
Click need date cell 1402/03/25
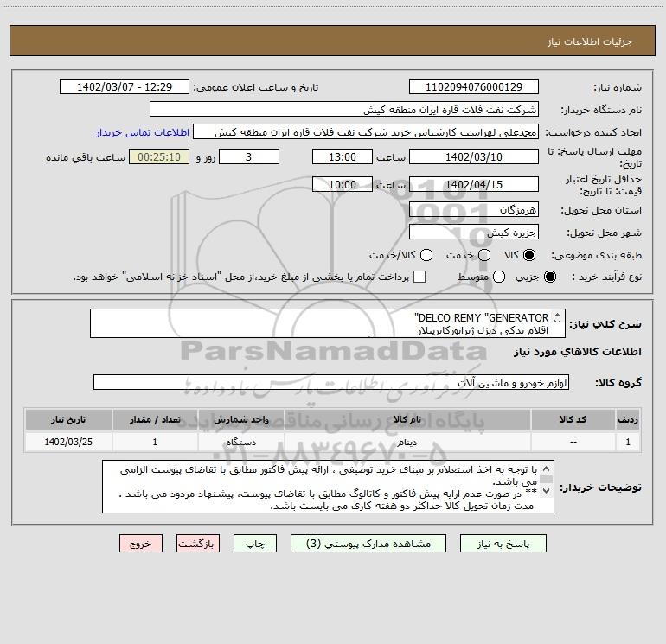point(68,442)
